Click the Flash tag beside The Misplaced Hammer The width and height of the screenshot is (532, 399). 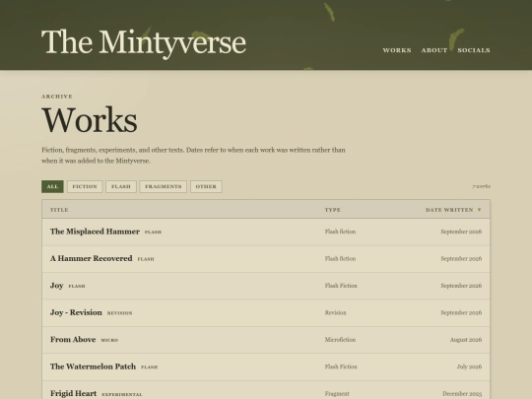click(153, 233)
